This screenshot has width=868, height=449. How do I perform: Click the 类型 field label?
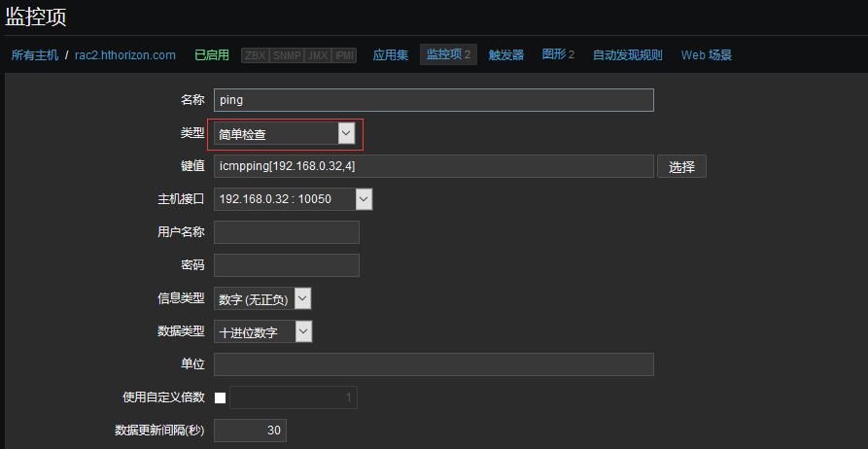pos(192,133)
